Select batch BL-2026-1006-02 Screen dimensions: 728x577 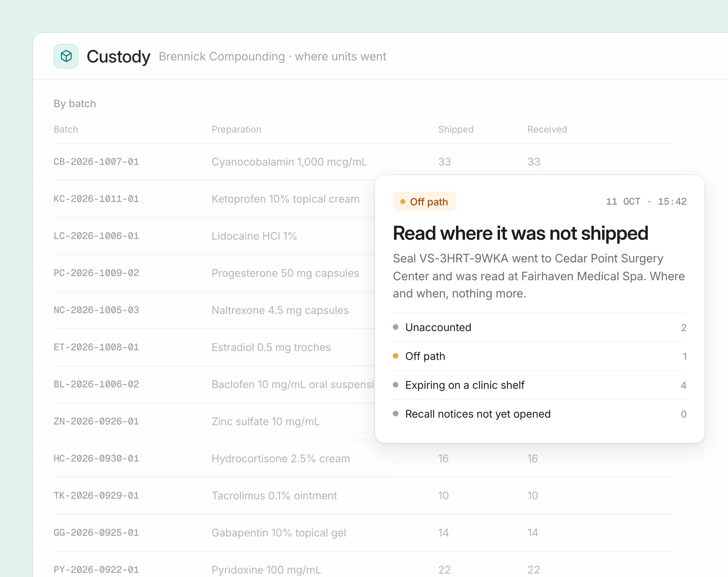[96, 384]
